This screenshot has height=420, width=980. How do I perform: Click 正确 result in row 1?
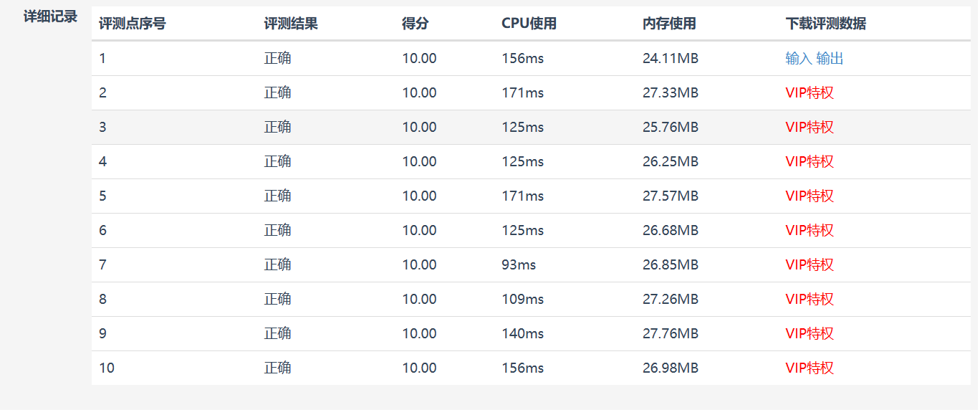278,59
